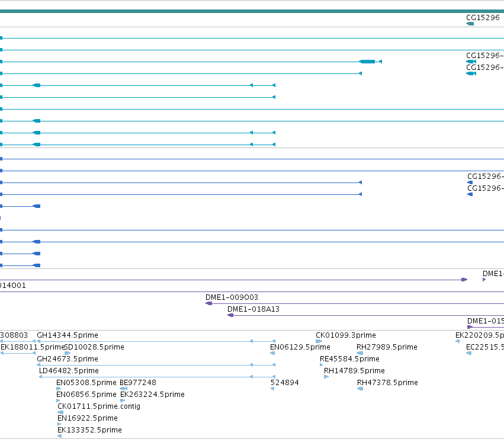Pick the EN05308.5prime EST arrow
The height and width of the screenshot is (439, 504).
point(59,389)
